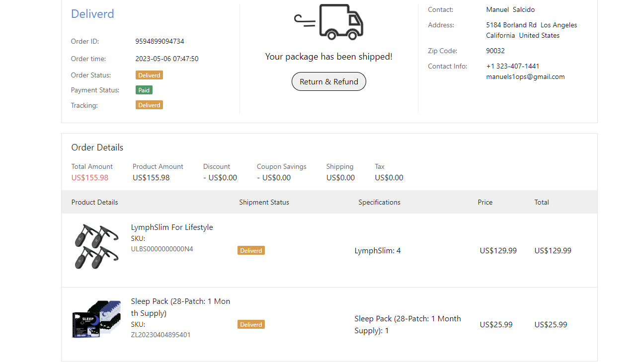634x364 pixels.
Task: Click the Specifications column header
Action: [379, 203]
